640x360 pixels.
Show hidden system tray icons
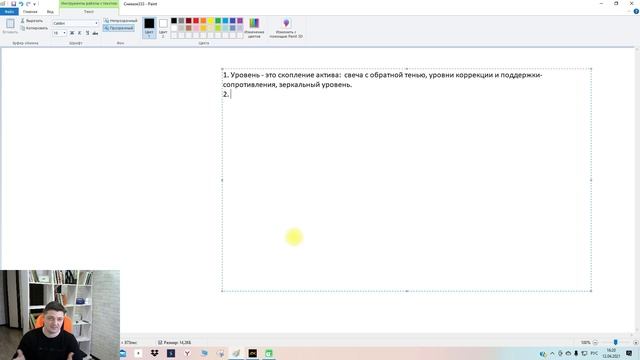[552, 353]
